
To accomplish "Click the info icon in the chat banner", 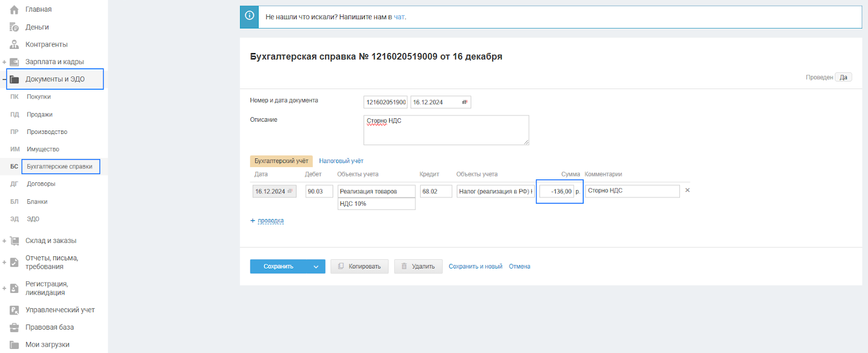I will click(249, 16).
